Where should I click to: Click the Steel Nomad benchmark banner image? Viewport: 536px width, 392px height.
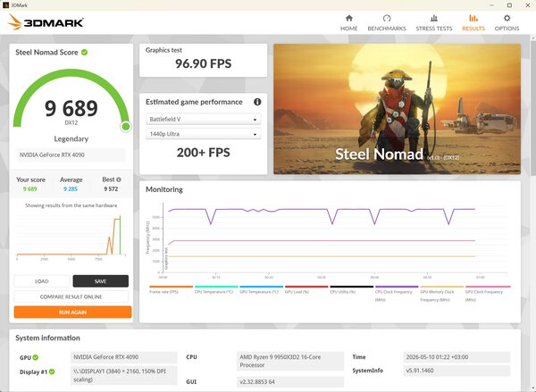pos(397,109)
